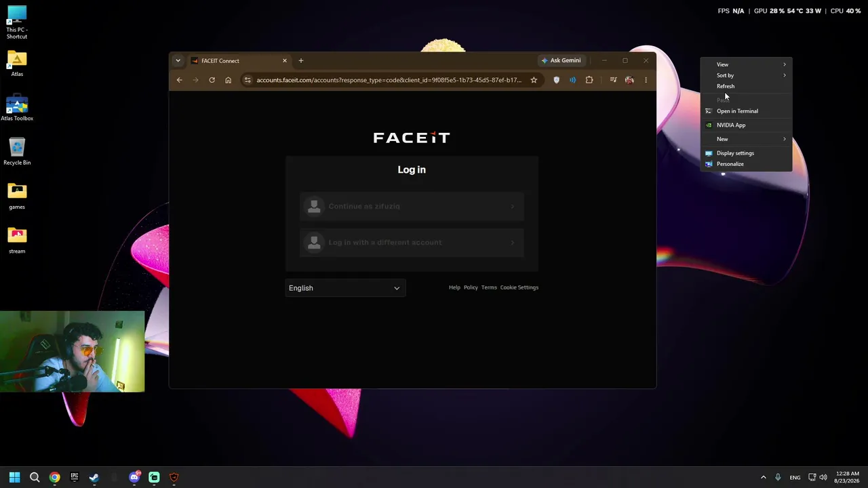Open the English language dropdown

click(344, 288)
